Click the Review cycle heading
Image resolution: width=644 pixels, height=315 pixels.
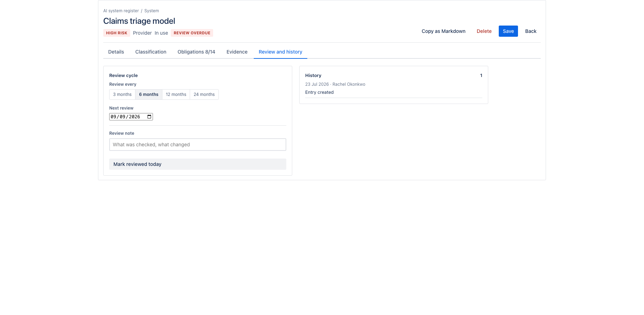[124, 76]
